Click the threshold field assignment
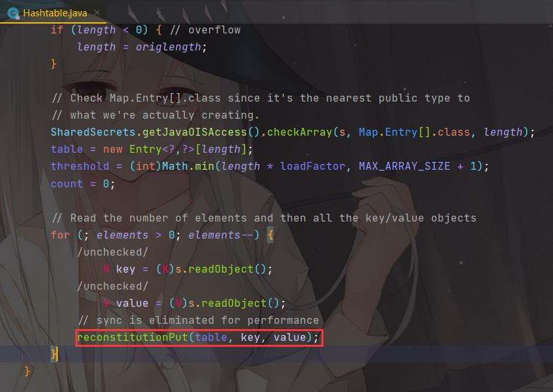Image resolution: width=553 pixels, height=392 pixels. coord(80,166)
